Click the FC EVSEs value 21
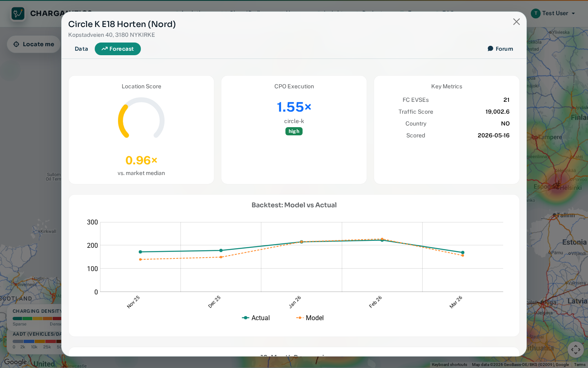588x368 pixels. [x=506, y=100]
